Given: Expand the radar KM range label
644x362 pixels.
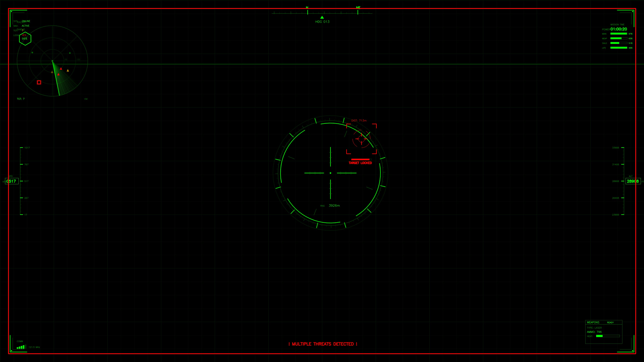Looking at the screenshot, I should [86, 99].
